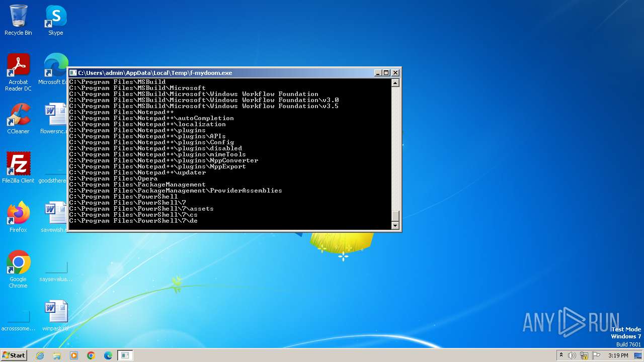Close the f-mydoom.exe console window
Screen dimensions: 644x362
(395, 73)
